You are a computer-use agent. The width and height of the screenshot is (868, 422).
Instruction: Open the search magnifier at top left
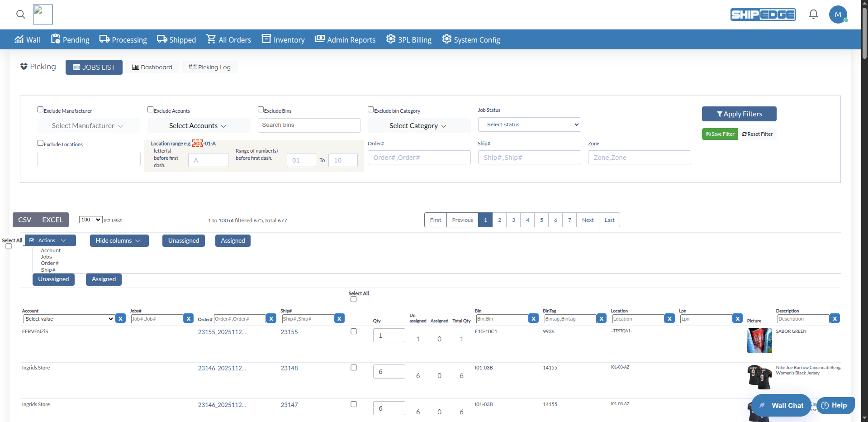click(20, 14)
